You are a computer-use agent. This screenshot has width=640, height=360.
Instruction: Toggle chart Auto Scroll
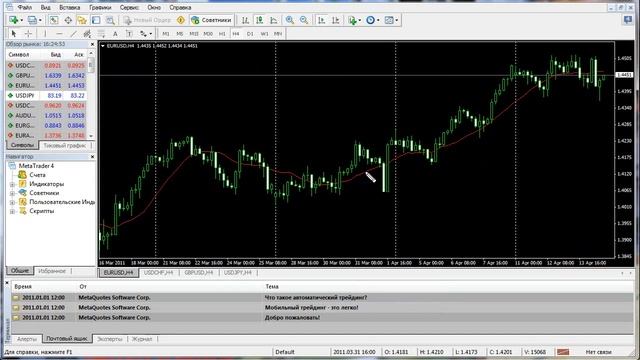(x=322, y=20)
